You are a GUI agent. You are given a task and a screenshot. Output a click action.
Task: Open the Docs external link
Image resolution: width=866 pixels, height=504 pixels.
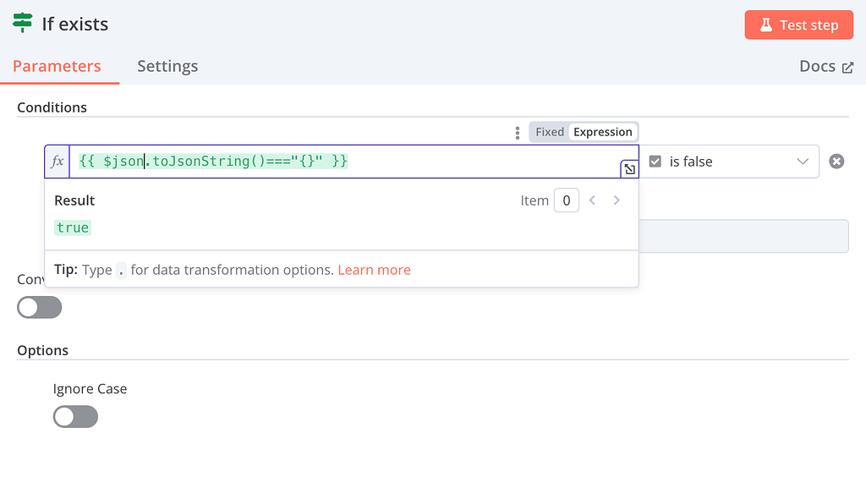click(825, 66)
